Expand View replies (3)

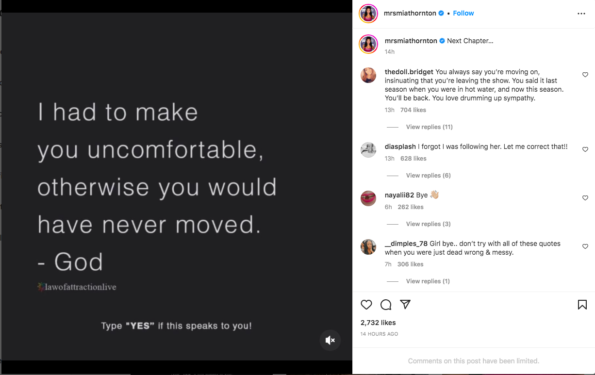[x=428, y=224]
